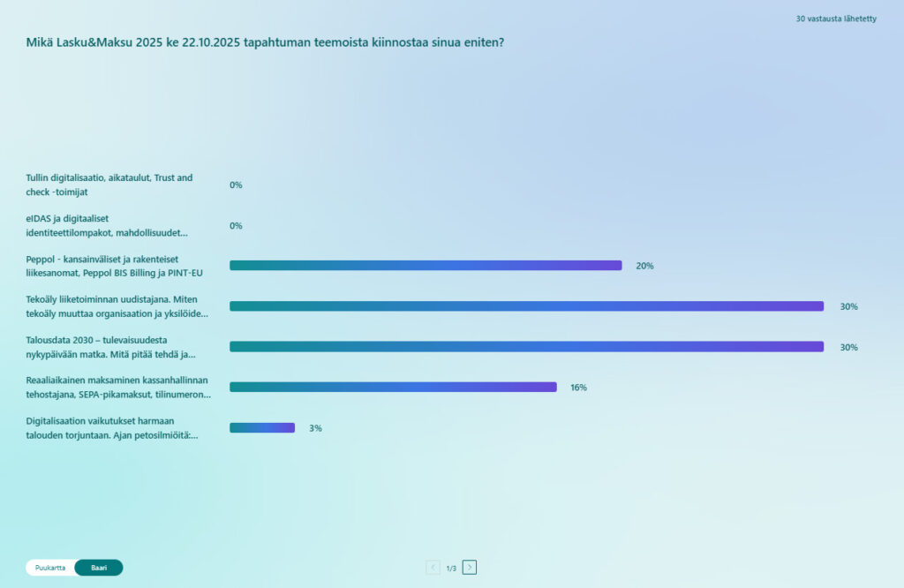Select the eIDAS ja digitaaliset option label
904x588 pixels.
click(107, 225)
